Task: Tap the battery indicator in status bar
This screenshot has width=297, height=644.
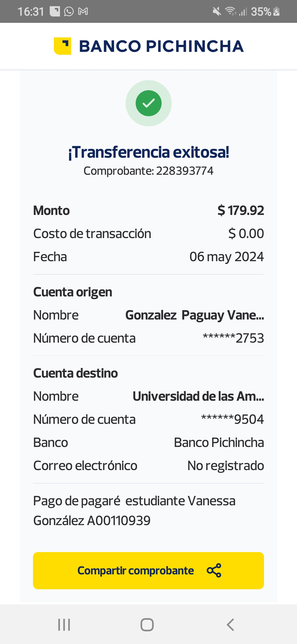Action: pyautogui.click(x=276, y=12)
